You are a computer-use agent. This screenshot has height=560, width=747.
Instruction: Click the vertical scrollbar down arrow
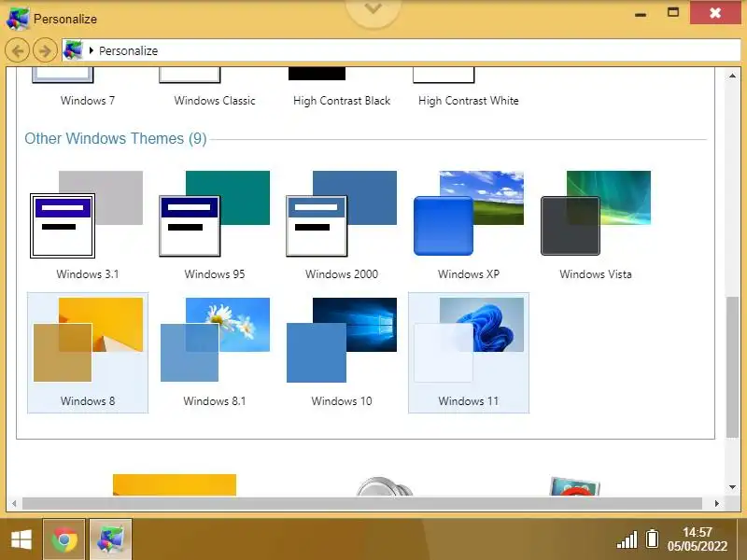pyautogui.click(x=732, y=487)
